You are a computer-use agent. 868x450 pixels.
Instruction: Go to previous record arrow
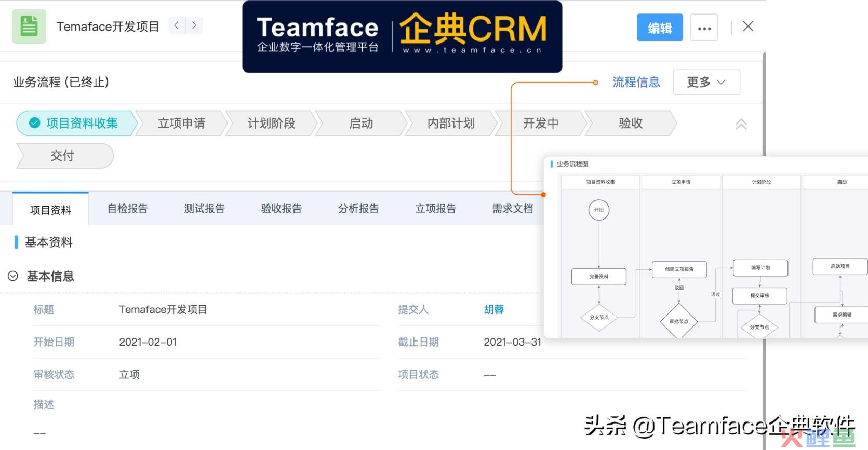177,25
